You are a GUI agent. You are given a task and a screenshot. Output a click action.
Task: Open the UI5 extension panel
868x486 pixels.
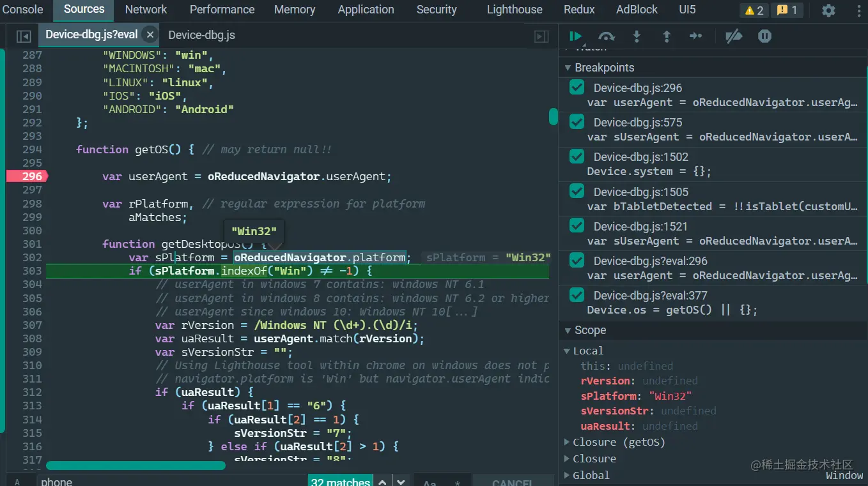pos(687,10)
